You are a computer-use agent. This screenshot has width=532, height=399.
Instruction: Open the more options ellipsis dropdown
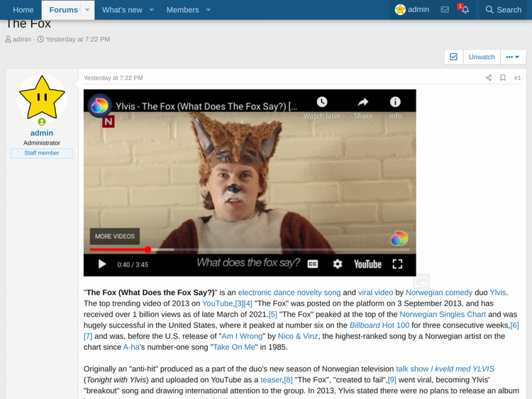pyautogui.click(x=512, y=57)
